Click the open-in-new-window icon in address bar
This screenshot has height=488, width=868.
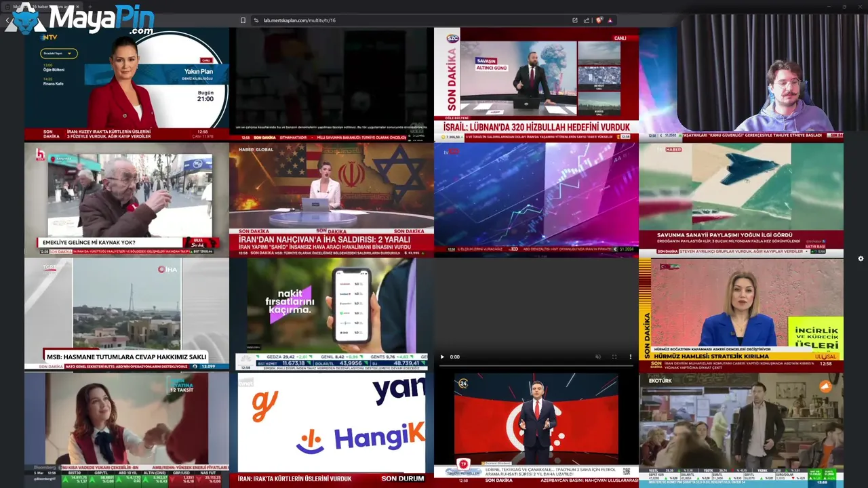575,20
